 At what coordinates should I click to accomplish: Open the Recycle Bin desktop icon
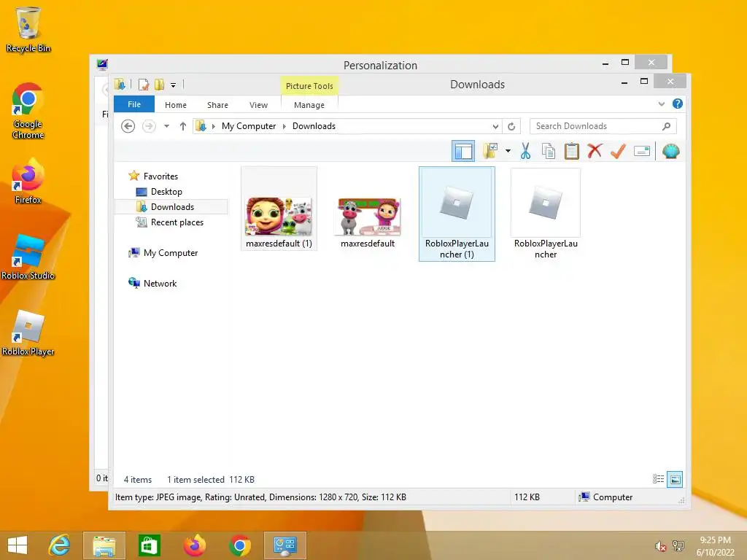[x=28, y=29]
